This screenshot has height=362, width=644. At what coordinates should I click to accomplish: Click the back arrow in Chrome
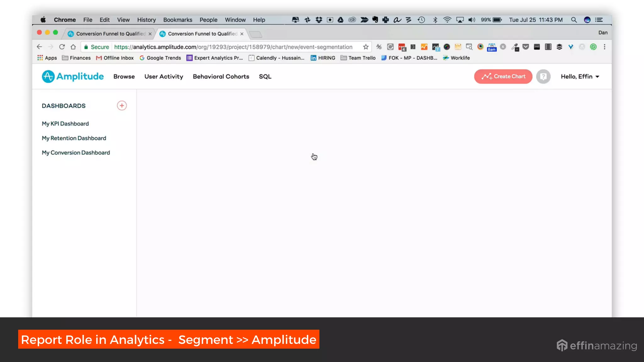tap(39, 47)
